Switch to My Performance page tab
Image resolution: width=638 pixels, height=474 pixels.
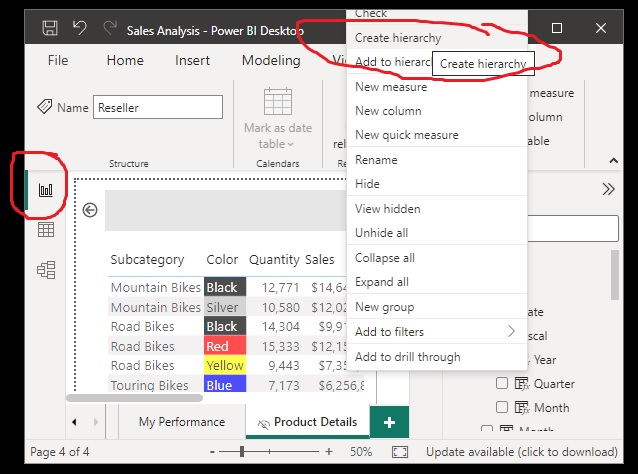click(182, 422)
